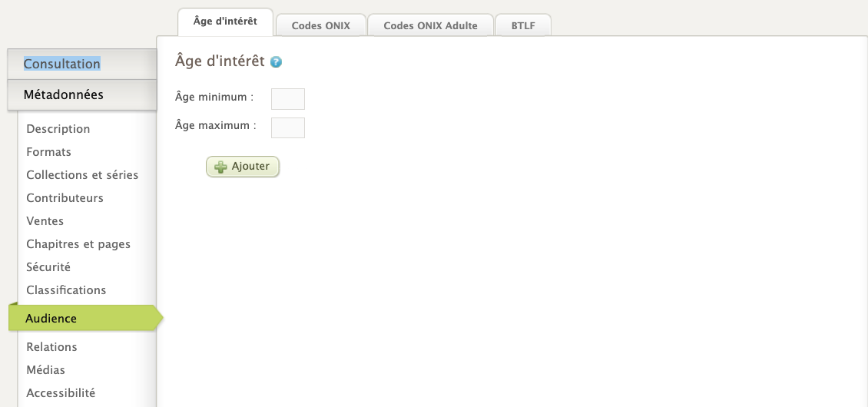Open the Codes ONIX Adulte tab
The height and width of the screenshot is (407, 868).
[x=430, y=25]
